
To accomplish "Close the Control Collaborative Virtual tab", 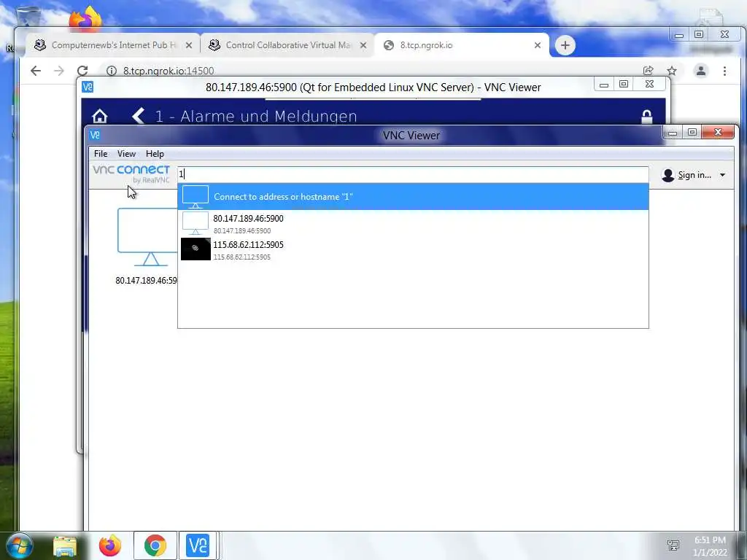I will pos(363,45).
